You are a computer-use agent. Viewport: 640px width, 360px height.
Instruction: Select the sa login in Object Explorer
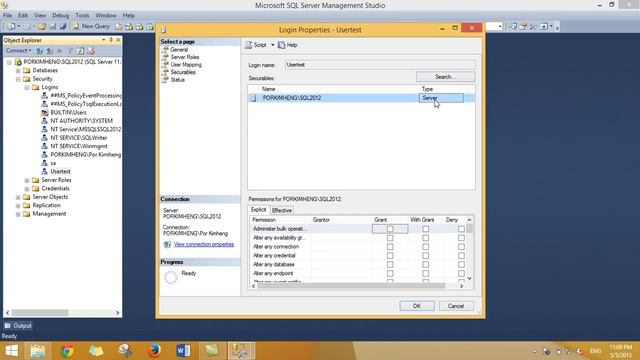coord(53,163)
